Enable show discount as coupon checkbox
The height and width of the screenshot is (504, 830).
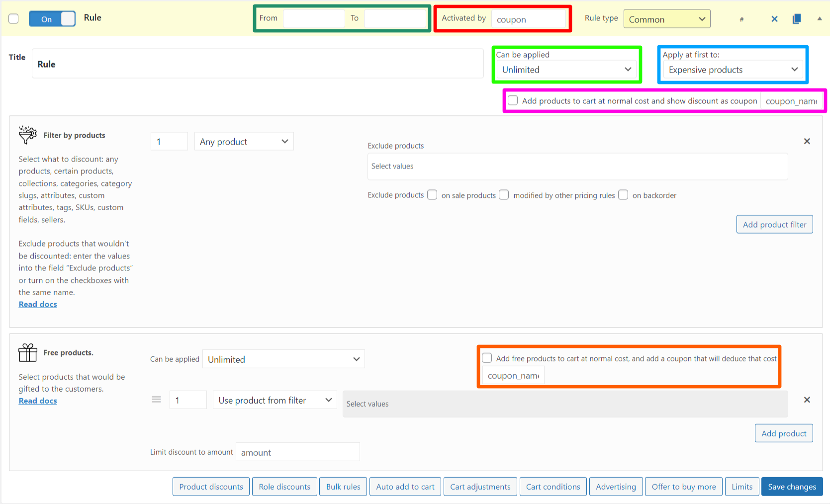coord(513,100)
